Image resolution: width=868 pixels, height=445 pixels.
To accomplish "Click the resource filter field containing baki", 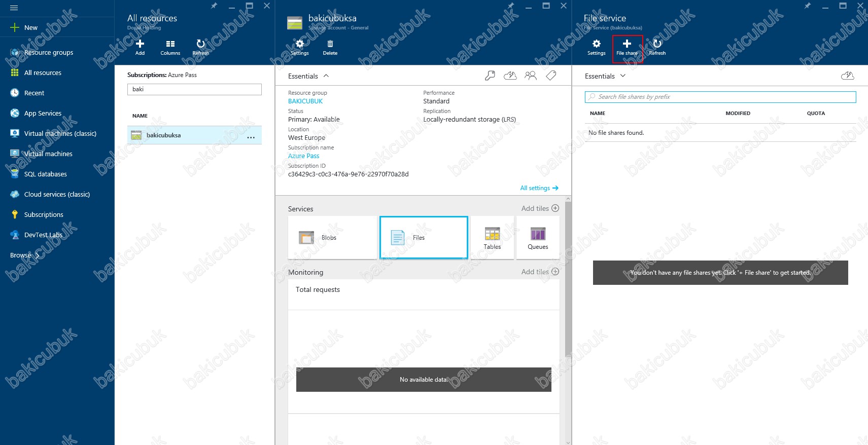I will click(194, 89).
